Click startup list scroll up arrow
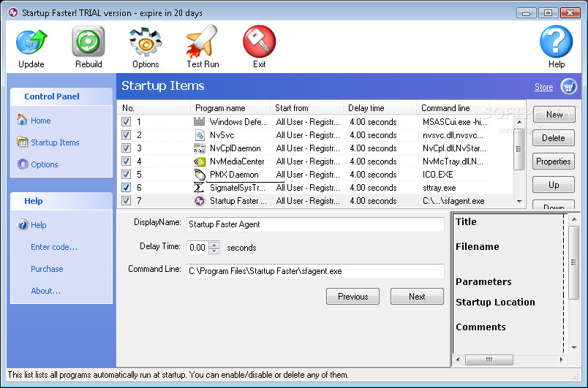Image resolution: width=588 pixels, height=388 pixels. coord(519,122)
